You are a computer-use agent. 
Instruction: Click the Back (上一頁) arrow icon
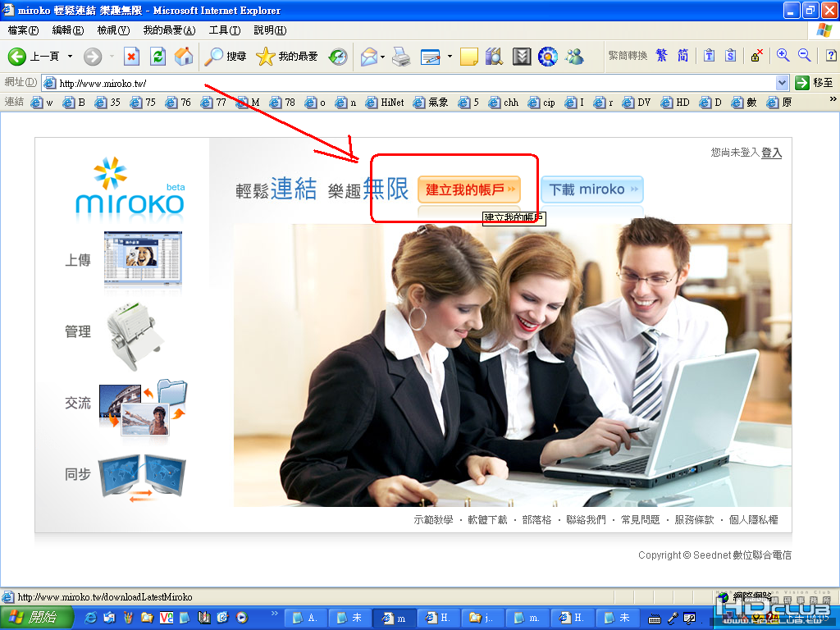tap(17, 57)
